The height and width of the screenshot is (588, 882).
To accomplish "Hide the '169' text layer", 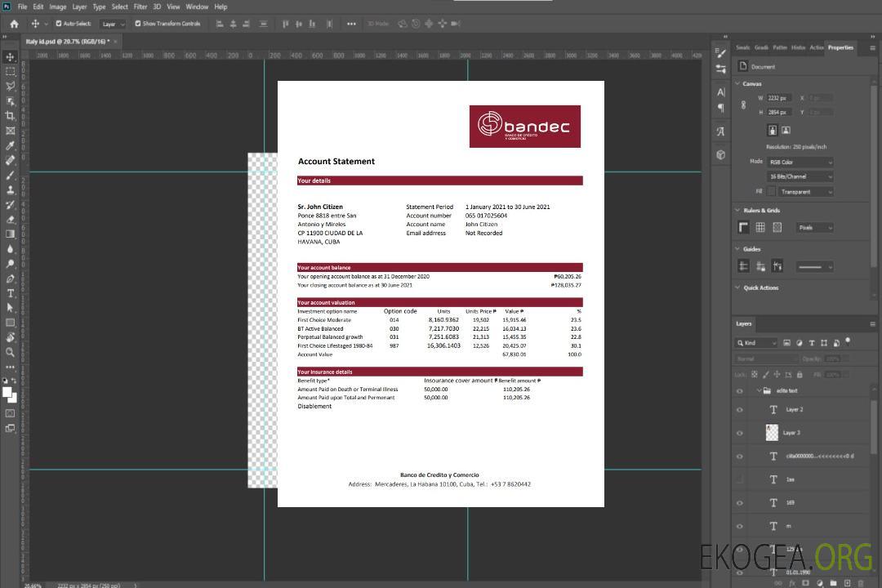I will tap(740, 503).
